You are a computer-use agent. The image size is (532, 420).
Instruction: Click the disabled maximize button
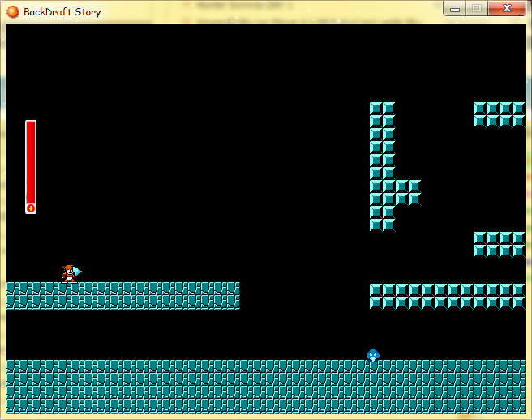(x=477, y=8)
